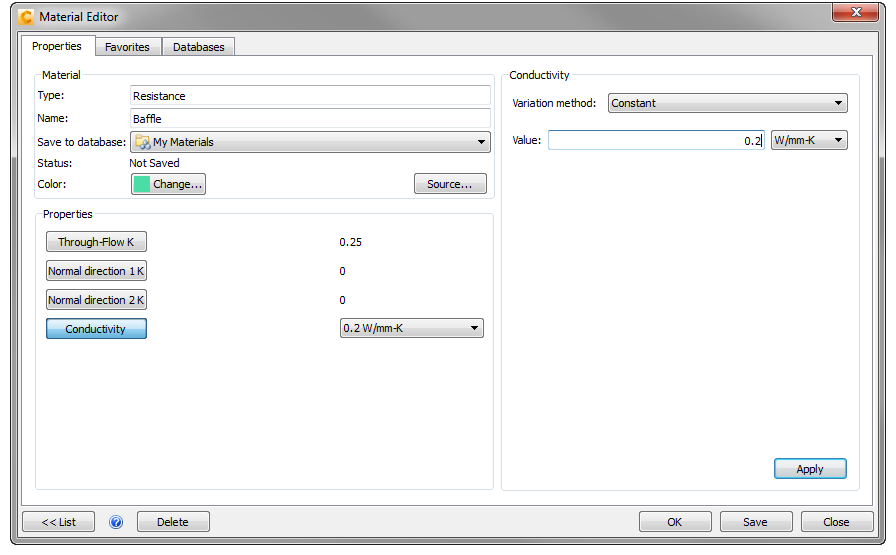The width and height of the screenshot is (896, 555).
Task: Open the Save to database dropdown
Action: [x=310, y=142]
